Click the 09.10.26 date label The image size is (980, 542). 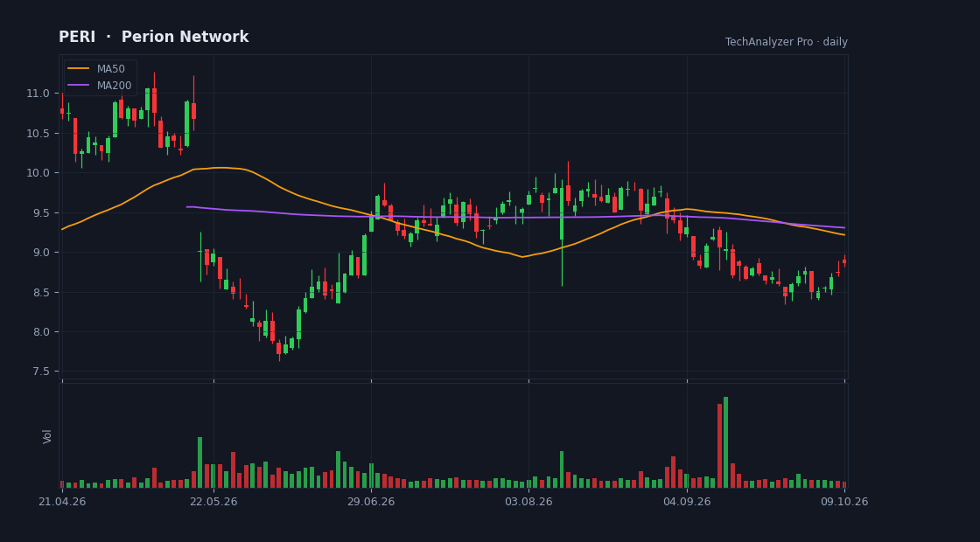pyautogui.click(x=844, y=502)
